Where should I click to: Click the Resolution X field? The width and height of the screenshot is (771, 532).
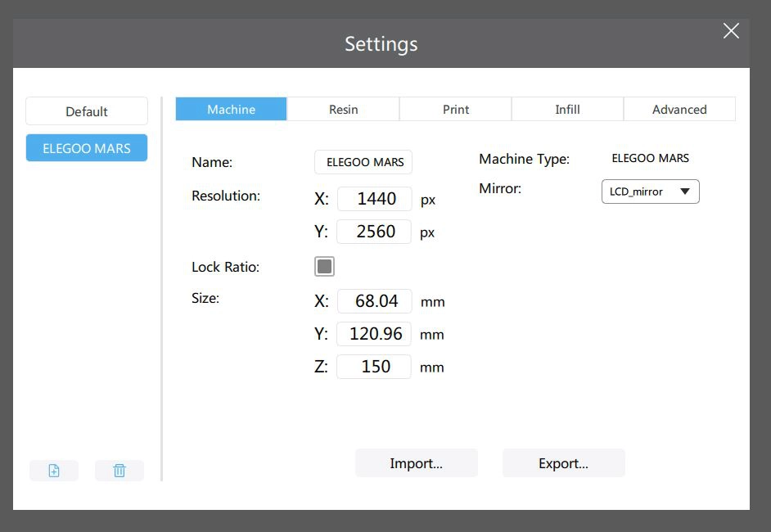[x=375, y=199]
